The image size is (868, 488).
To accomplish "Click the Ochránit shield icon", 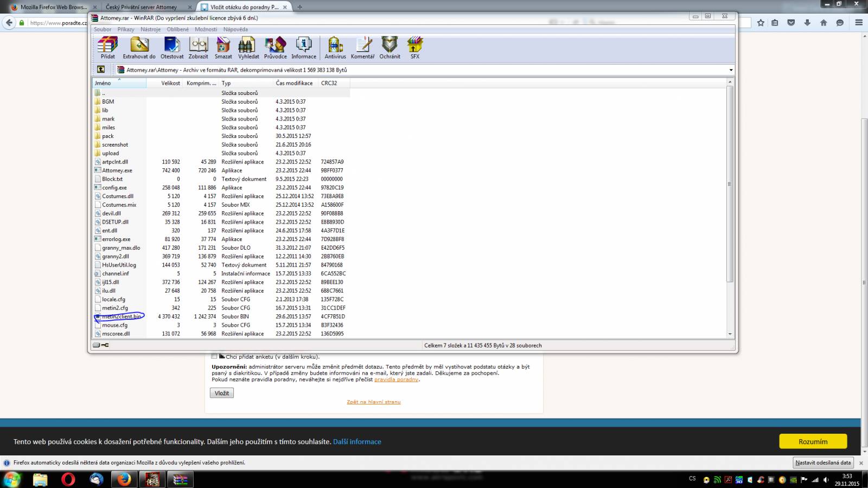I will [x=390, y=48].
